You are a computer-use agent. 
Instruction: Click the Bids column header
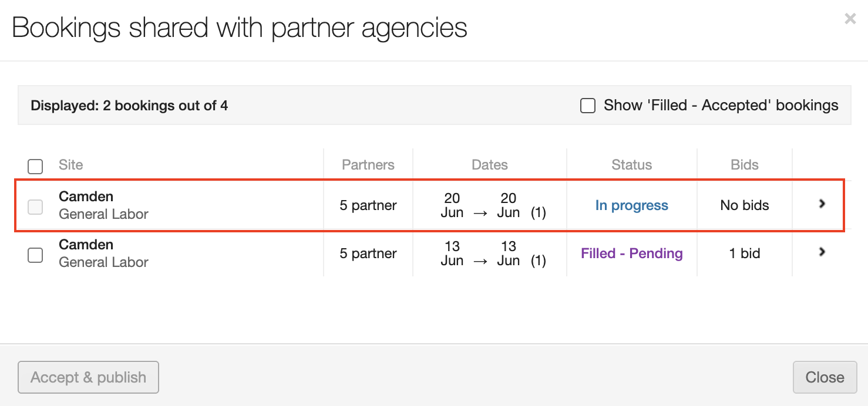coord(744,165)
